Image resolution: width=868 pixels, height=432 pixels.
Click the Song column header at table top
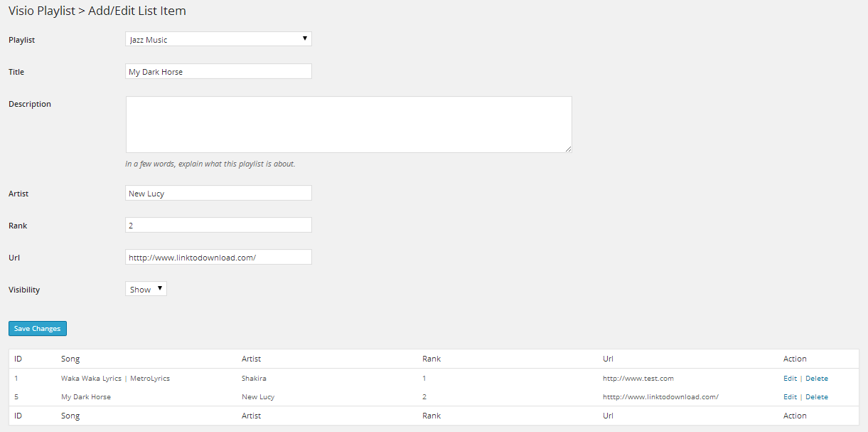click(x=70, y=359)
